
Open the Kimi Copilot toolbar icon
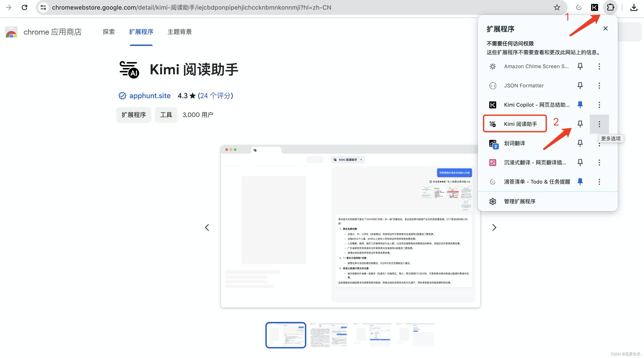[x=595, y=7]
